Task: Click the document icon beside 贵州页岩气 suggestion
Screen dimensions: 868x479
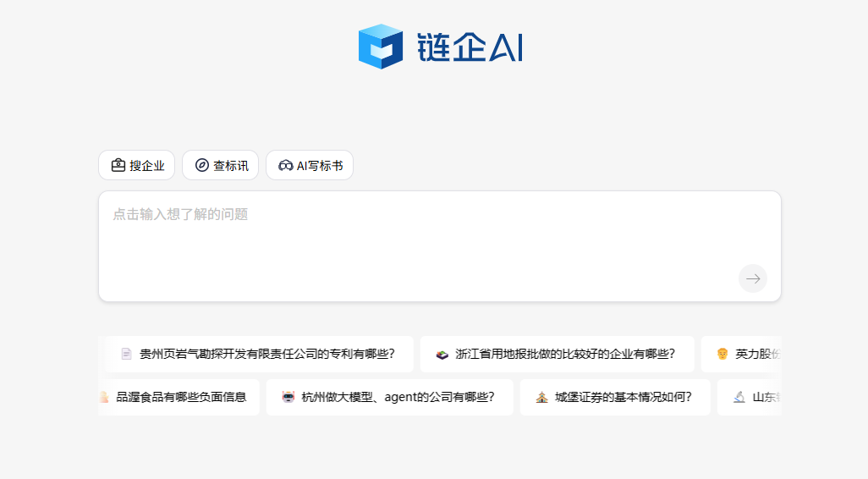Action: coord(126,354)
